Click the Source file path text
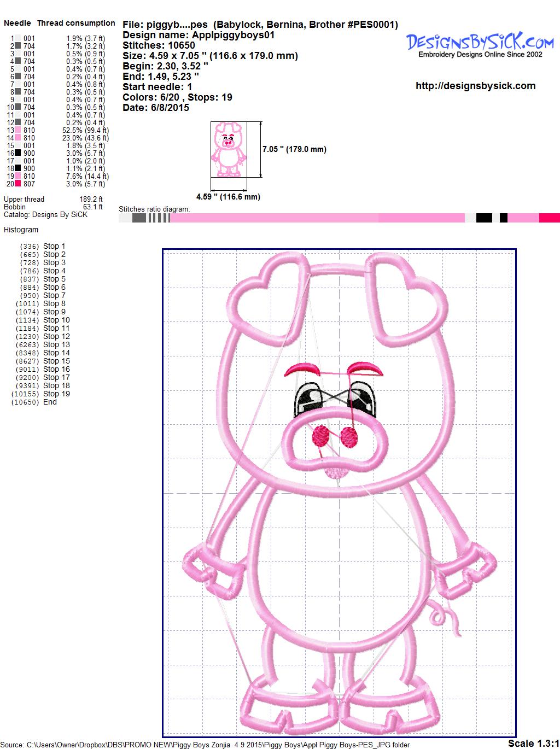Screen dimensions: 560x749 [x=205, y=745]
